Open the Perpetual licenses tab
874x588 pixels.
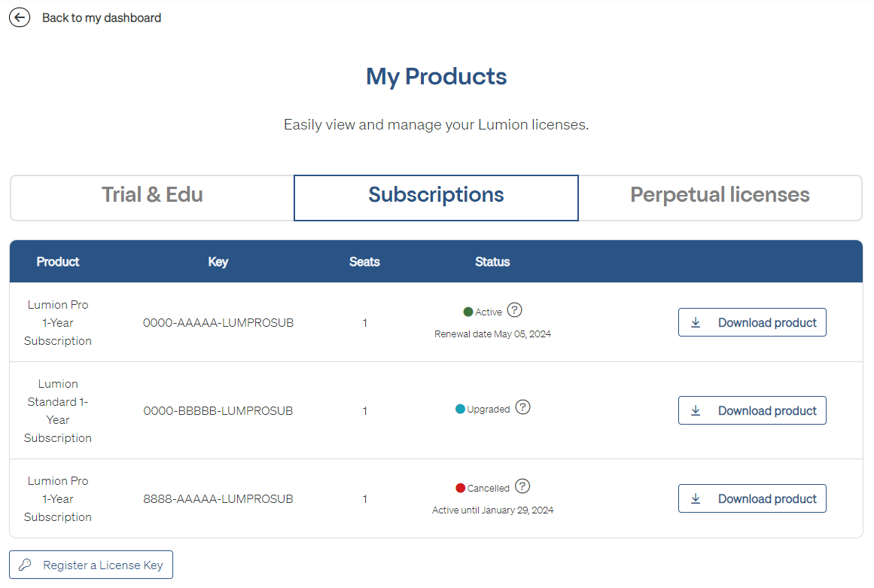720,195
